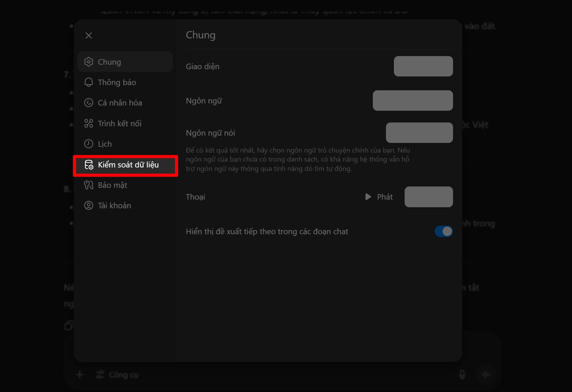Viewport: 572px width, 392px height.
Task: Play the voice sample with Phát
Action: pyautogui.click(x=379, y=197)
